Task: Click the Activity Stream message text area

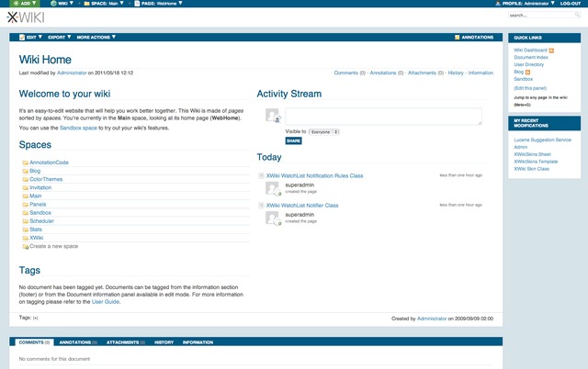Action: (383, 116)
